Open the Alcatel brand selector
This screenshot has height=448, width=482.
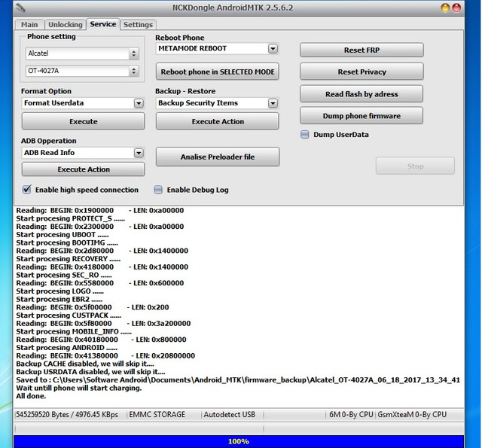click(x=82, y=53)
